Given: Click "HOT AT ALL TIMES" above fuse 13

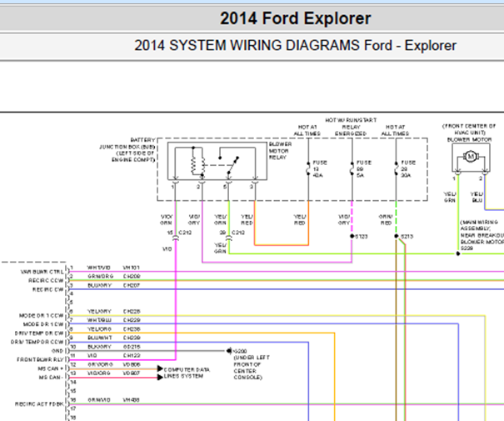Looking at the screenshot, I should point(307,130).
